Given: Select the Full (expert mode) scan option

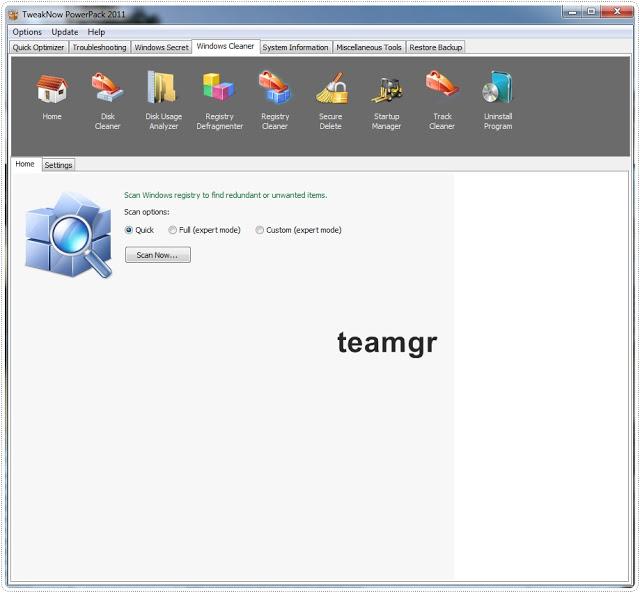Looking at the screenshot, I should [204, 230].
